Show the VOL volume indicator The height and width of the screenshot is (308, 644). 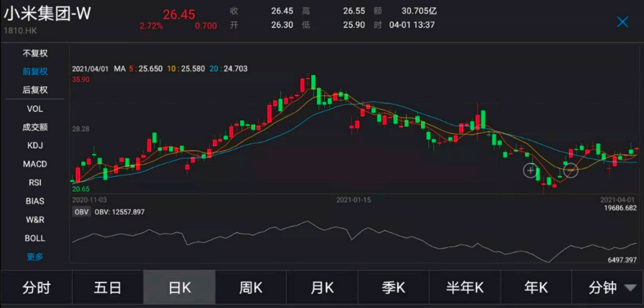click(35, 108)
